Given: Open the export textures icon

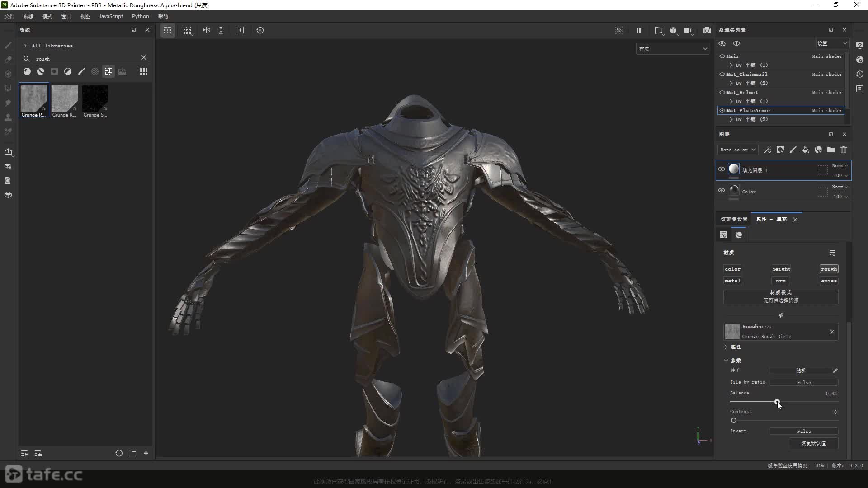Looking at the screenshot, I should tap(8, 152).
